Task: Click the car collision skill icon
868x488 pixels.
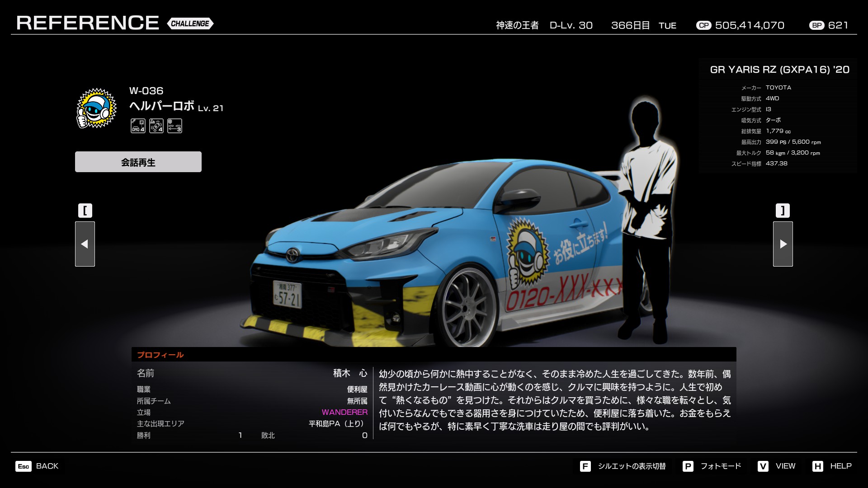Action: pos(156,126)
